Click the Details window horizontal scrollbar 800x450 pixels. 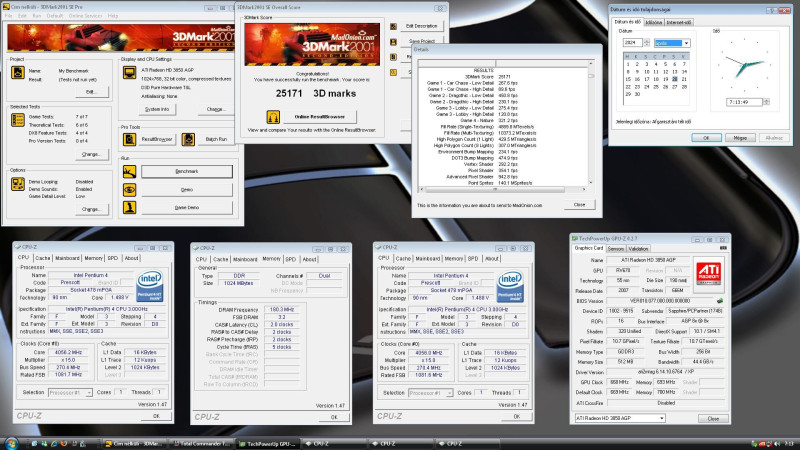click(504, 189)
